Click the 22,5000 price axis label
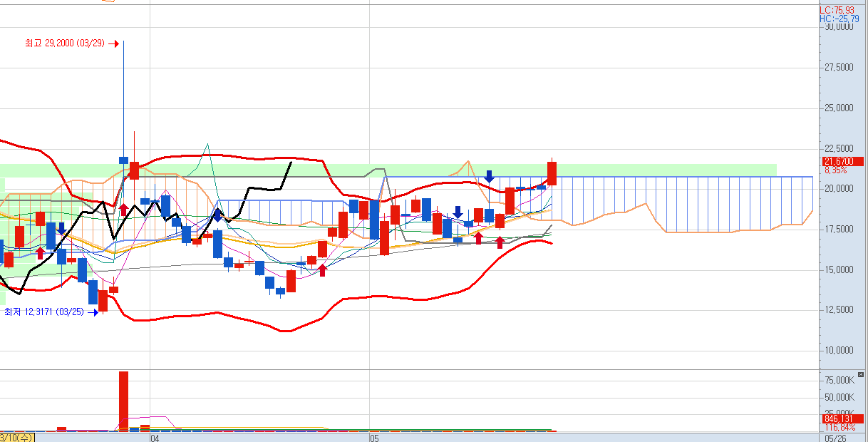 (x=838, y=148)
